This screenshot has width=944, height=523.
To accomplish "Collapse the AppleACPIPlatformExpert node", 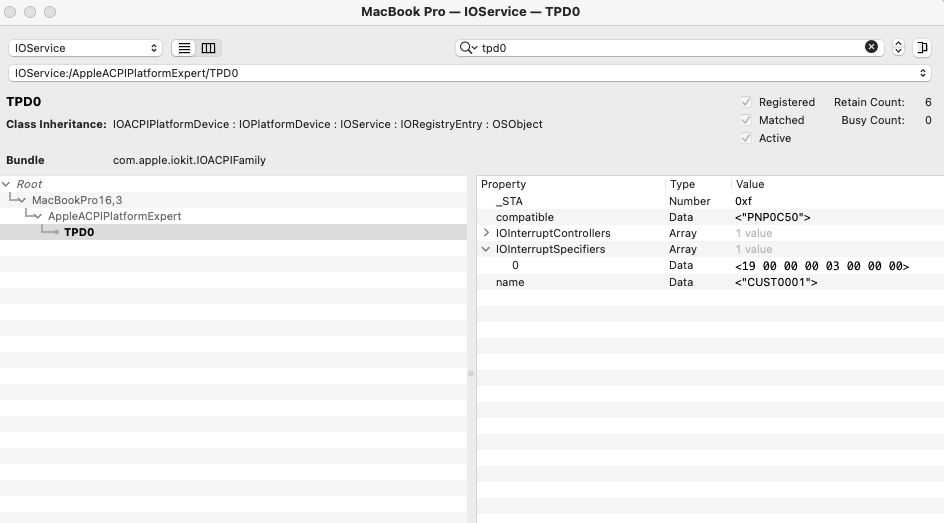I will click(x=37, y=216).
